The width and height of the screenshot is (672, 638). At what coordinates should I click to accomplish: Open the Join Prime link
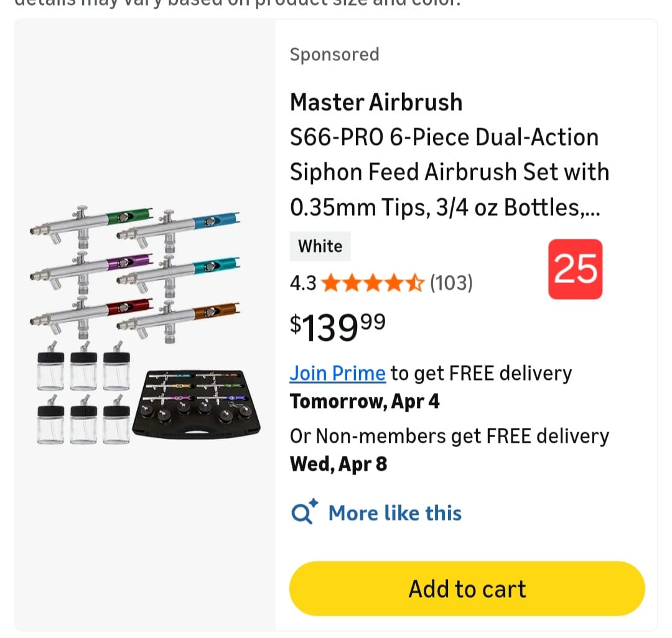[337, 373]
